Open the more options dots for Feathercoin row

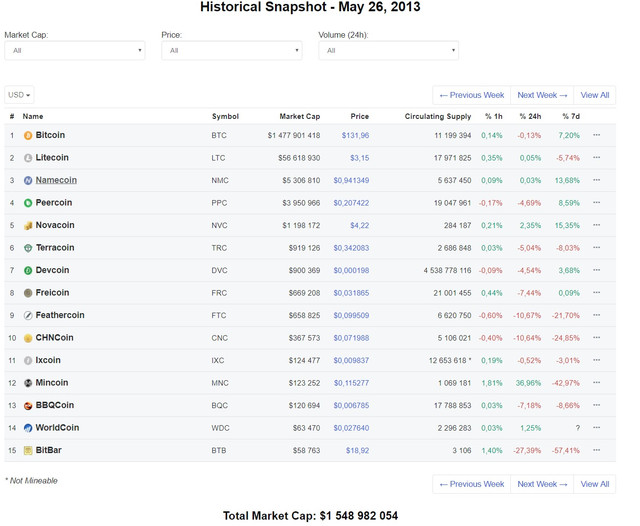pos(596,315)
